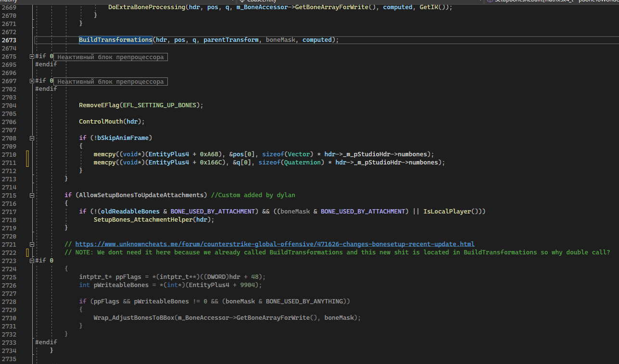Click line number 2673 in the gutter
Screen dimensions: 619x364
[9, 40]
